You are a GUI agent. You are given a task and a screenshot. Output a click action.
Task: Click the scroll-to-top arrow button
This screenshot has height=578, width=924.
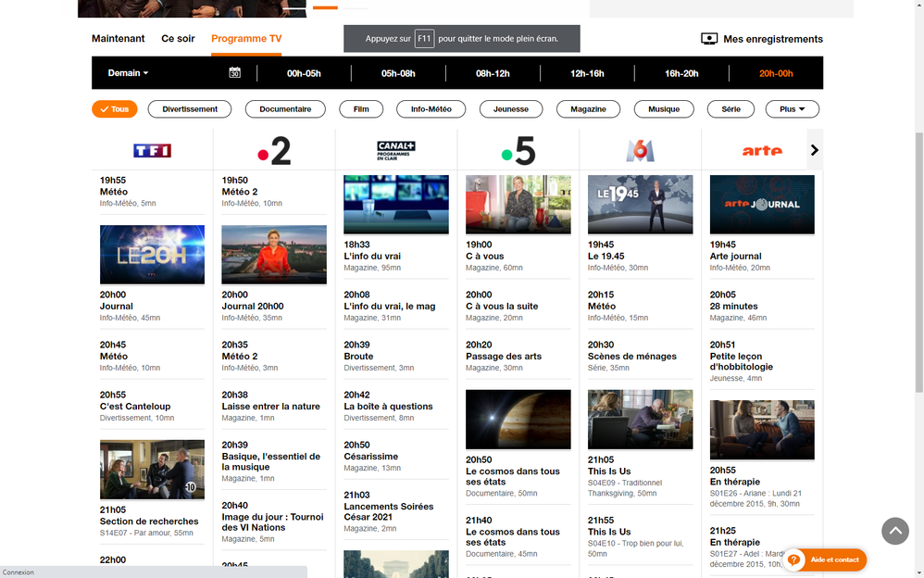pos(894,531)
